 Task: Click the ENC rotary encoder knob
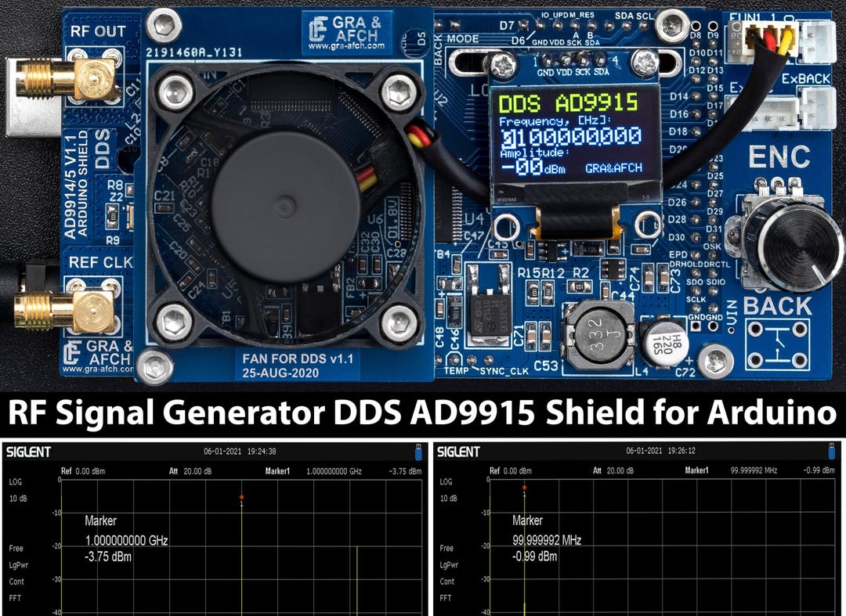[800, 246]
